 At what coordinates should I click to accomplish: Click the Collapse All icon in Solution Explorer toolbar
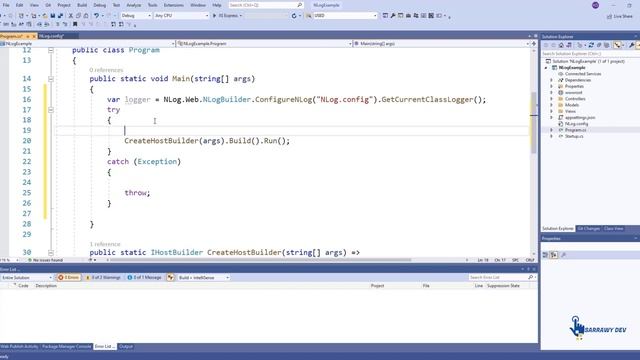(599, 45)
